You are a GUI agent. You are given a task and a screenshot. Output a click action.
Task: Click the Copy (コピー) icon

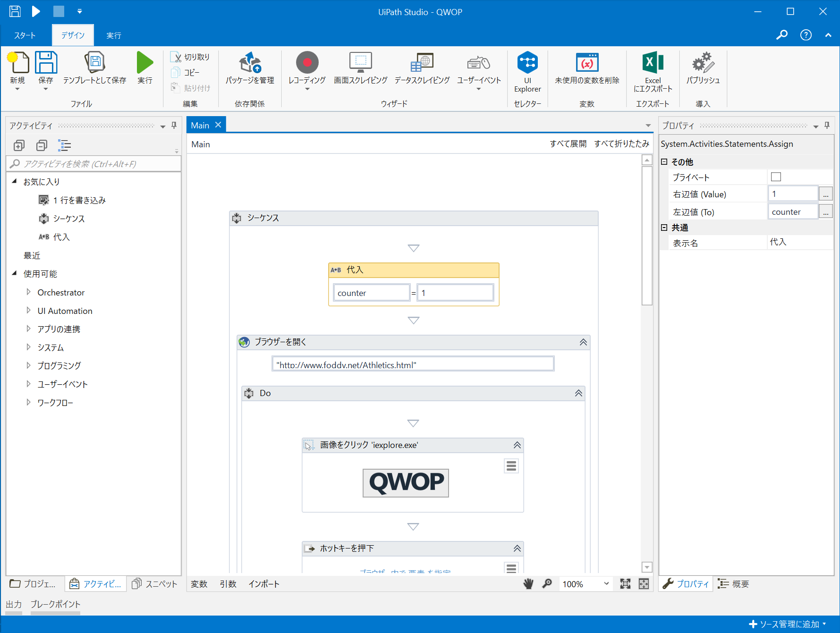tap(176, 72)
